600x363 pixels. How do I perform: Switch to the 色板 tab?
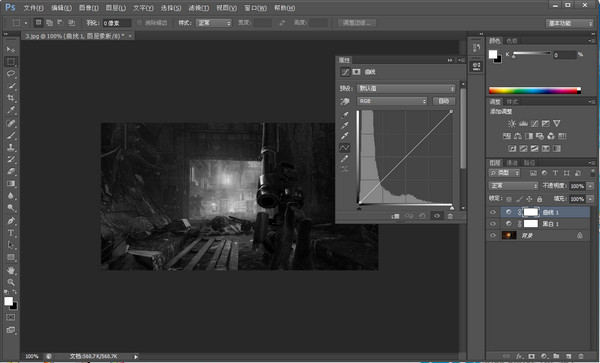512,41
